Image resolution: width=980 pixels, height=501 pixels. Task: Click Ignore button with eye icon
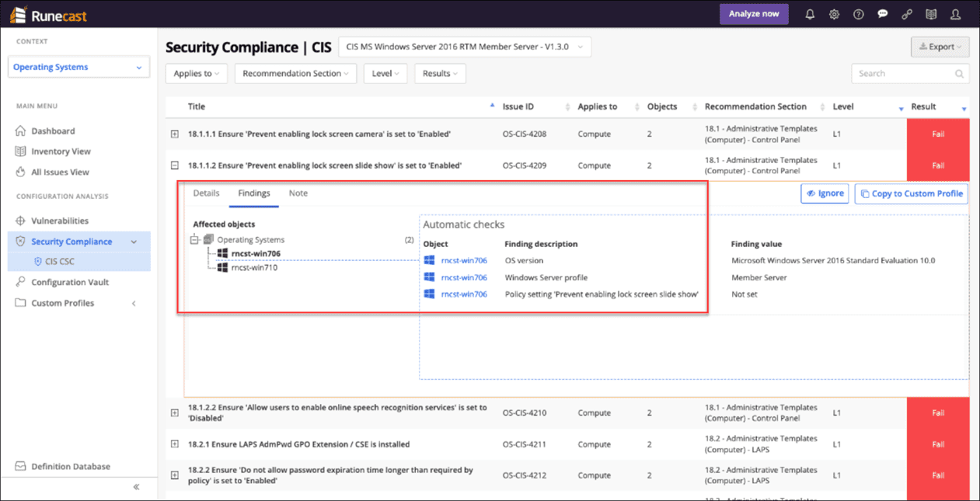tap(824, 193)
